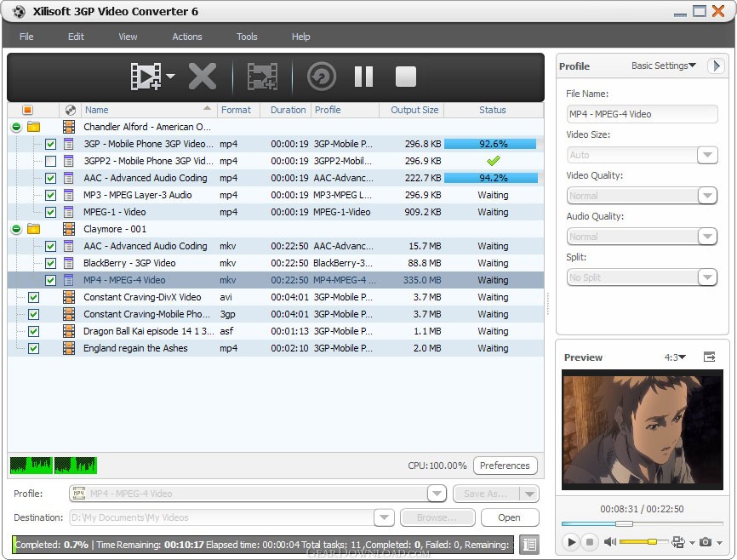Open the 4:3 aspect ratio dropdown
Image resolution: width=737 pixels, height=560 pixels.
click(x=675, y=357)
